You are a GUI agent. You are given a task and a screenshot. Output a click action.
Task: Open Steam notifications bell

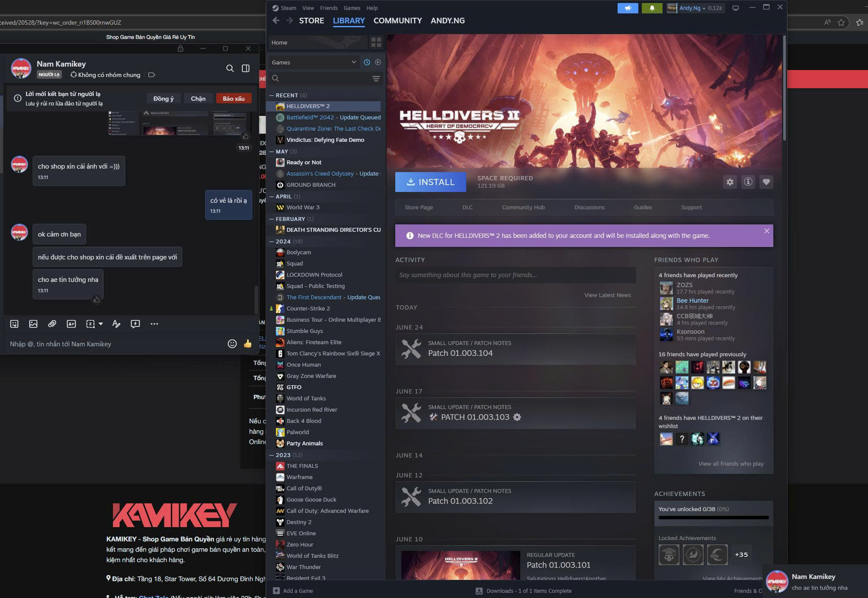652,8
